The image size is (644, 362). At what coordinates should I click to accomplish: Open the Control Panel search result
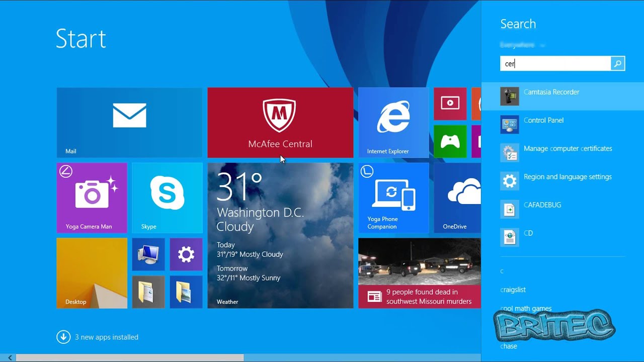562,124
